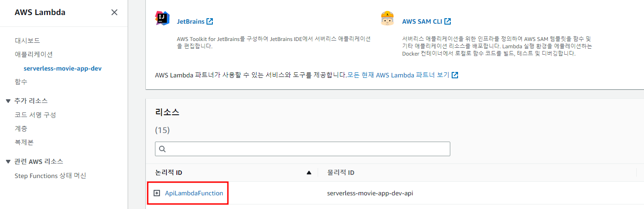The width and height of the screenshot is (644, 209).
Task: Click the AWS Lambda sidebar title
Action: (x=40, y=12)
